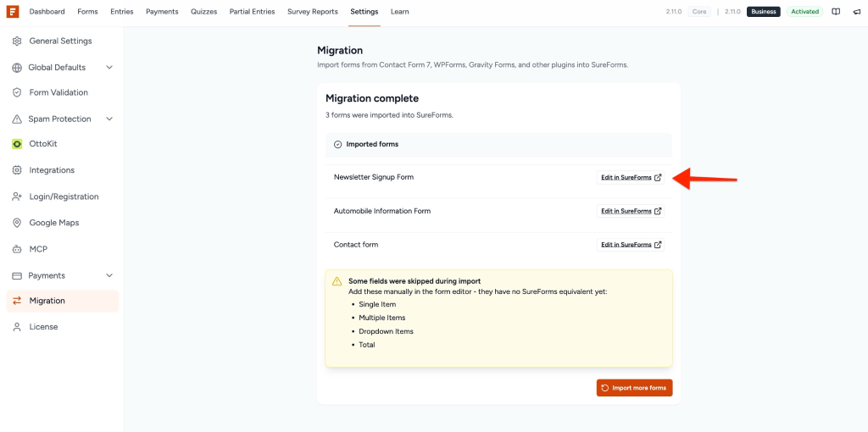868x432 pixels.
Task: Expand the Spam Protection chevron
Action: pos(109,119)
